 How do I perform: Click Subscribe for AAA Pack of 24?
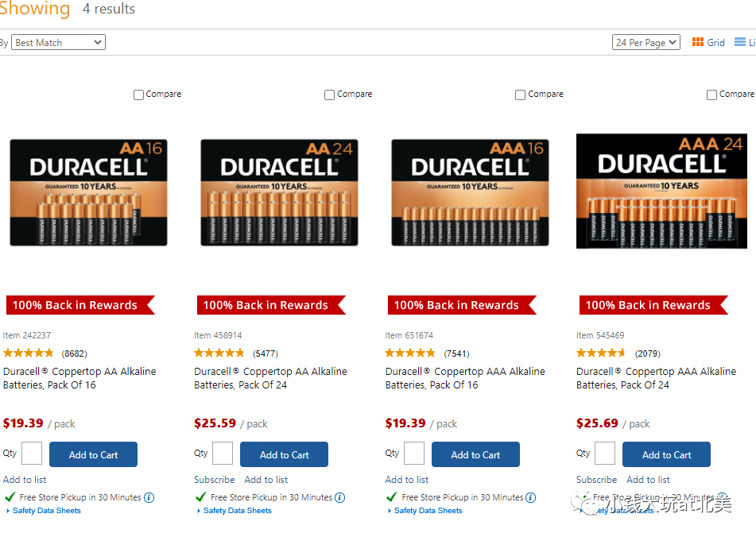tap(596, 480)
